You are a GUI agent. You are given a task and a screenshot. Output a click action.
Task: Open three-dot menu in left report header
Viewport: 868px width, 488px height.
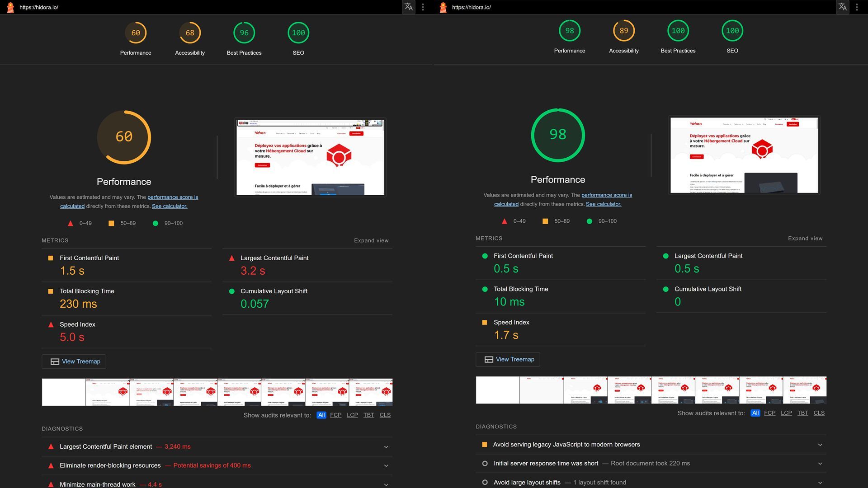[423, 7]
